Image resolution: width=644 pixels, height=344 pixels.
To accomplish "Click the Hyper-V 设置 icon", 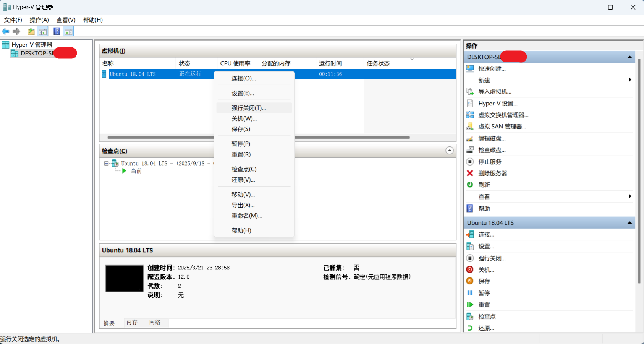I will (470, 104).
